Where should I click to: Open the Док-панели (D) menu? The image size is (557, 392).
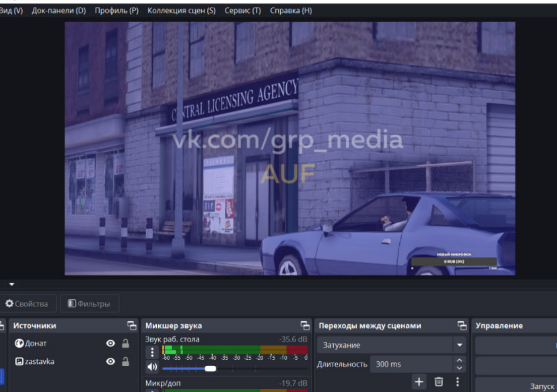pos(58,11)
